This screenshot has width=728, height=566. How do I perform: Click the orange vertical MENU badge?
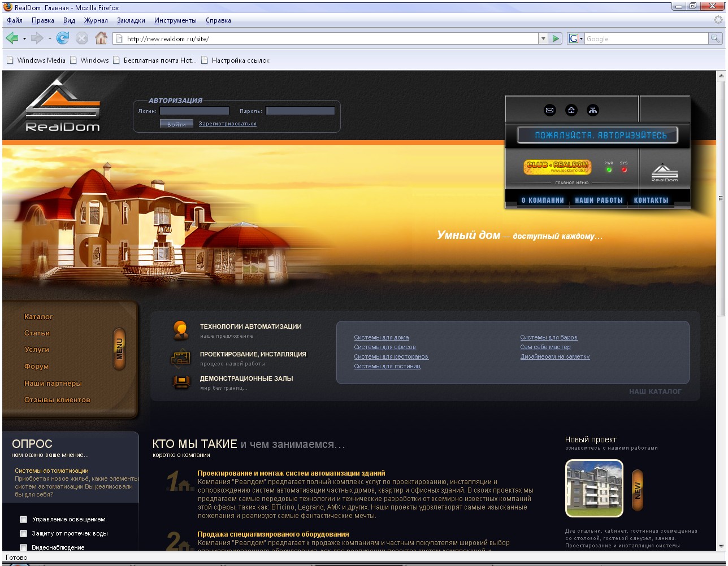(119, 349)
